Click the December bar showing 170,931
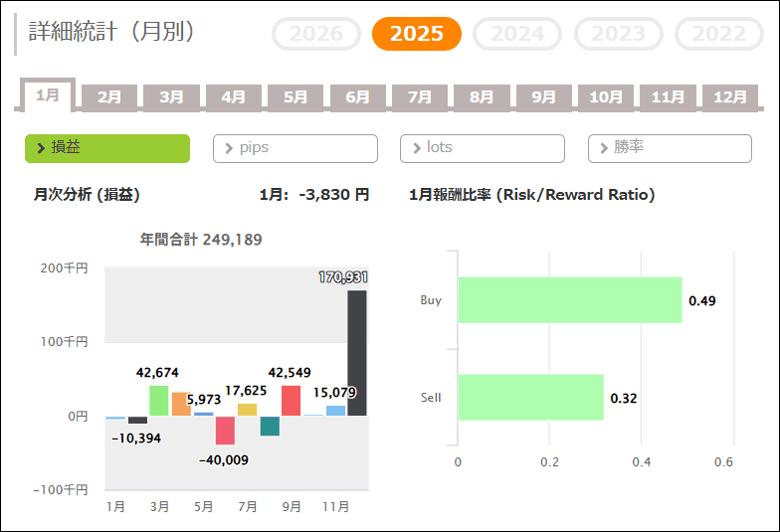 tap(357, 353)
